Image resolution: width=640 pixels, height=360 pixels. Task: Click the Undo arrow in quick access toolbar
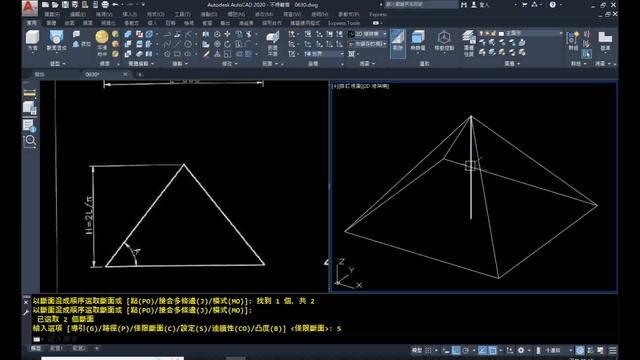(116, 5)
